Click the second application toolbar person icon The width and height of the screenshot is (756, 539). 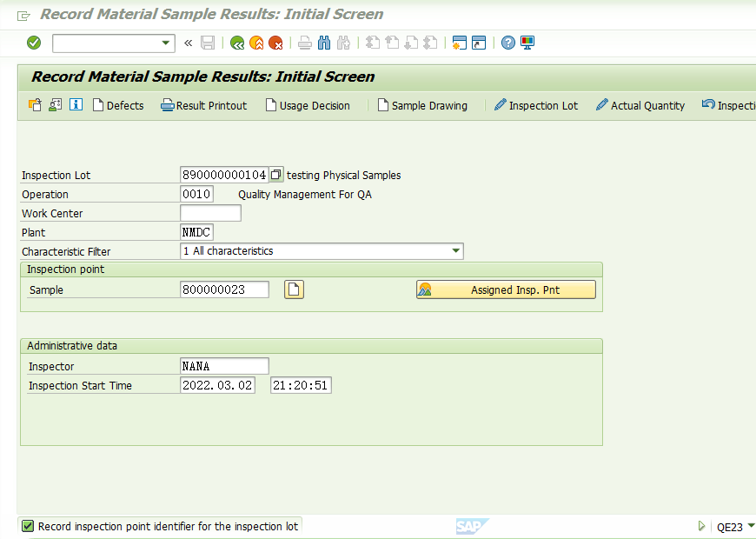(x=56, y=104)
